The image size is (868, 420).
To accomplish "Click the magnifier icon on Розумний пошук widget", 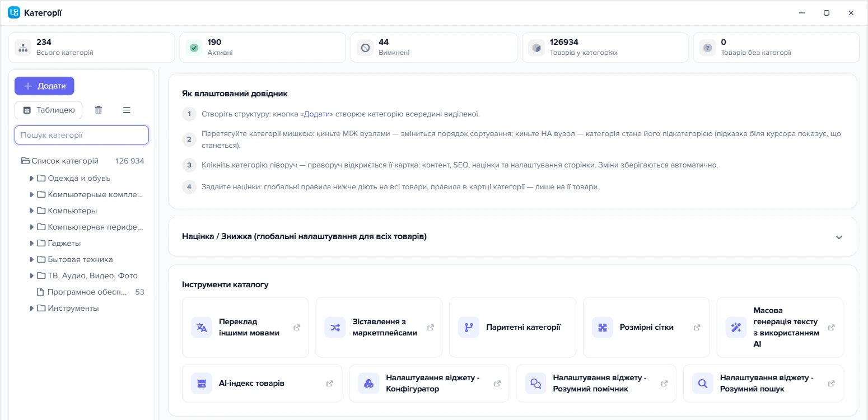I will (703, 384).
